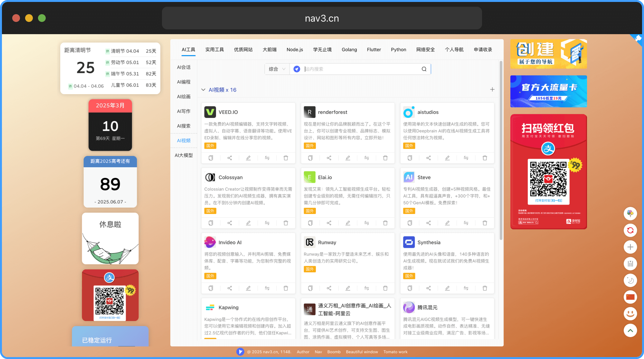Click the 站内搜索 search input field
The image size is (644, 359).
pos(361,69)
